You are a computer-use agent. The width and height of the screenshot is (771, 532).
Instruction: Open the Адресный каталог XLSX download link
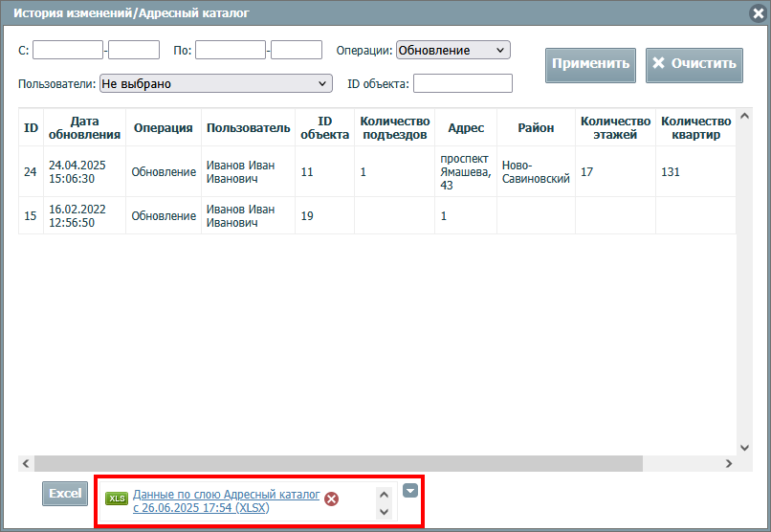click(226, 501)
